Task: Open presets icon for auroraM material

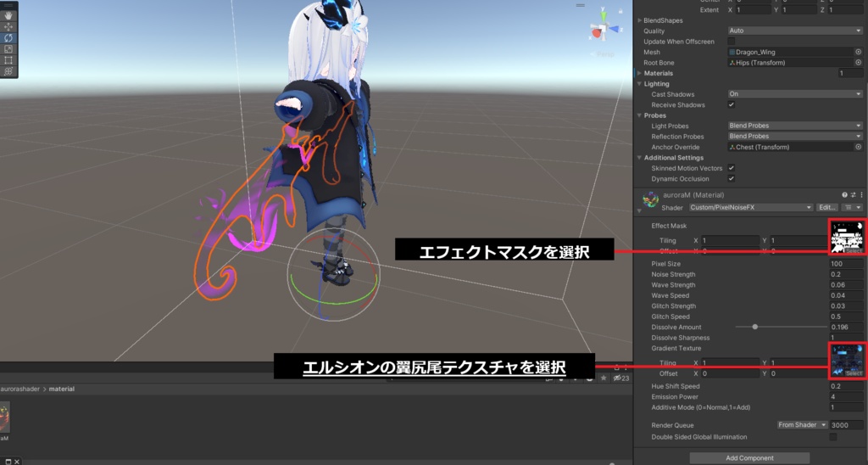Action: point(853,195)
